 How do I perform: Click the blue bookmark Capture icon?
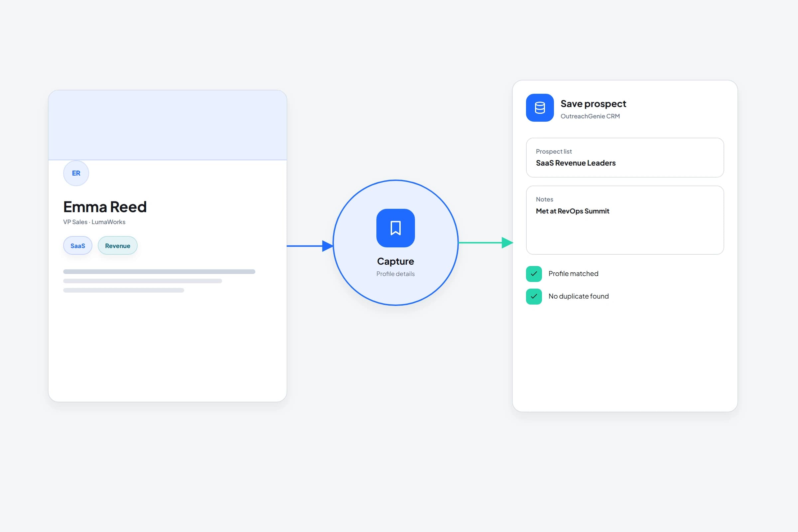click(x=396, y=228)
